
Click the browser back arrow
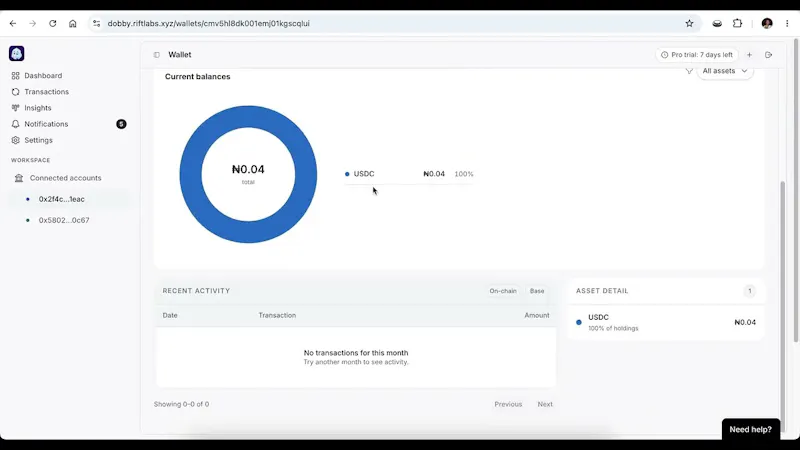13,23
